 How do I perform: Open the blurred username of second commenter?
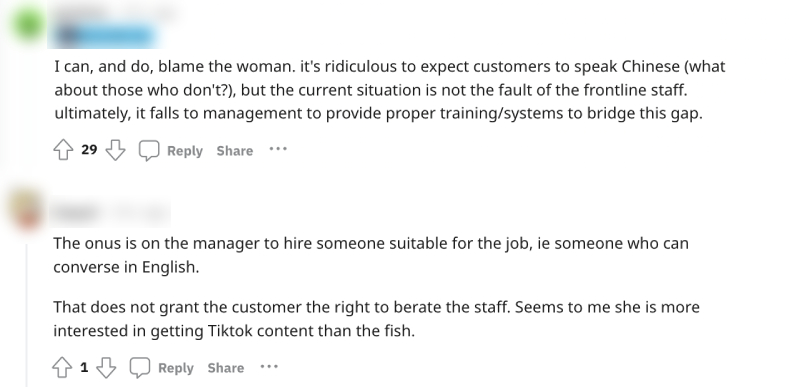click(x=77, y=212)
